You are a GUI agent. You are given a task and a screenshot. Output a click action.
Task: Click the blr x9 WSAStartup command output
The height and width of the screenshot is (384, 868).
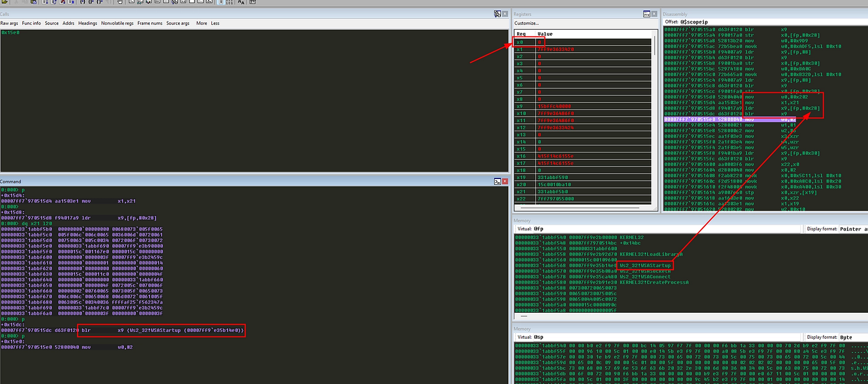123,330
